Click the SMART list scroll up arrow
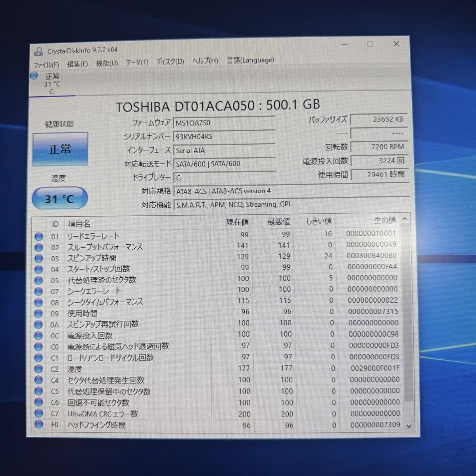Image resolution: width=476 pixels, height=476 pixels. click(x=405, y=219)
